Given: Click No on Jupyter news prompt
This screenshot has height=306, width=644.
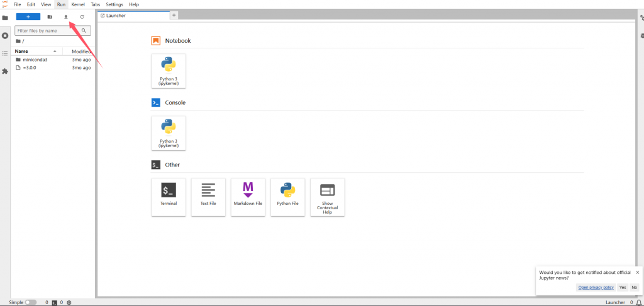Looking at the screenshot, I should coord(635,288).
